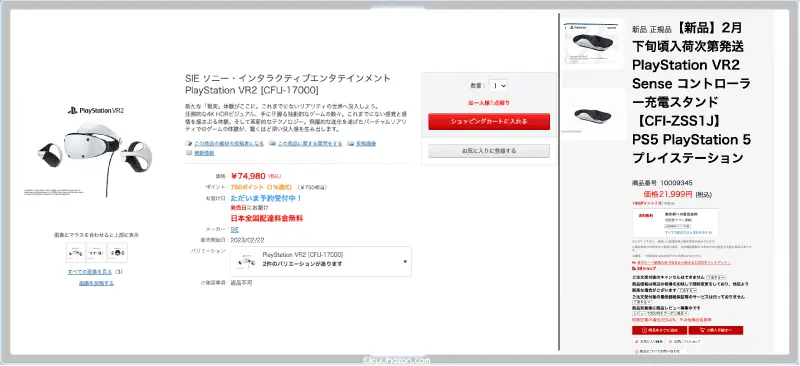Click the small VR2 image inside variation box

pos(246,262)
